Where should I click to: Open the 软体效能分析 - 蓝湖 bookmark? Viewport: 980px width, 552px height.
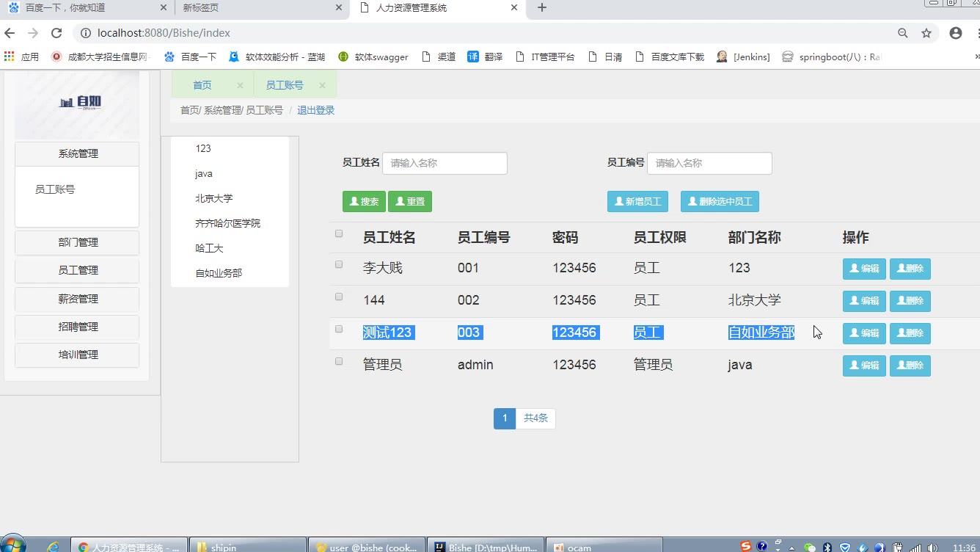click(x=277, y=57)
